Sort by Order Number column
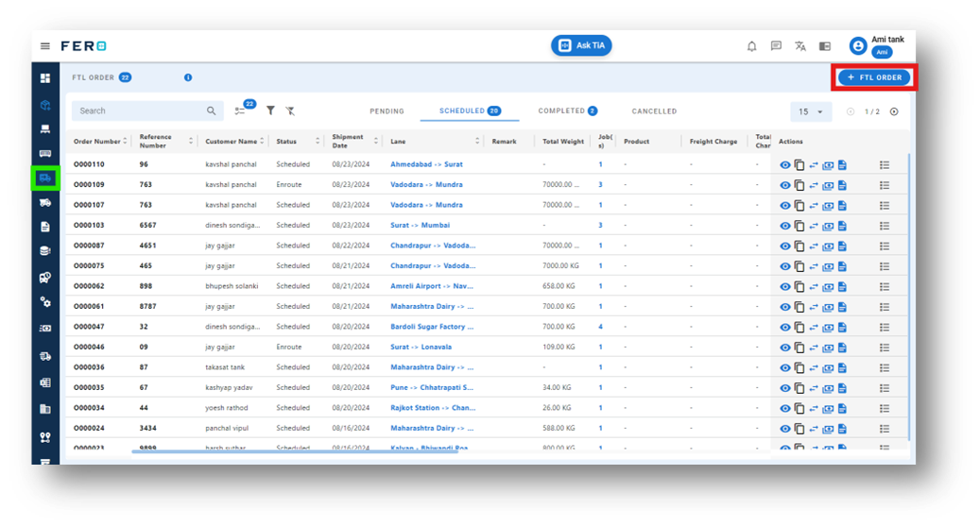Viewport: 980px width, 526px height. [x=125, y=142]
